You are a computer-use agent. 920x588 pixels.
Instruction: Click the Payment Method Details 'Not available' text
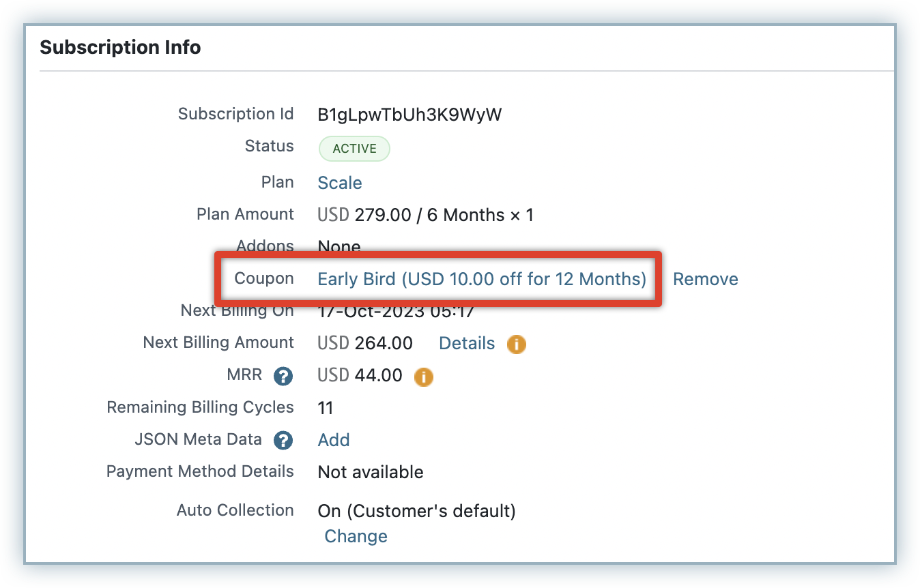[371, 472]
